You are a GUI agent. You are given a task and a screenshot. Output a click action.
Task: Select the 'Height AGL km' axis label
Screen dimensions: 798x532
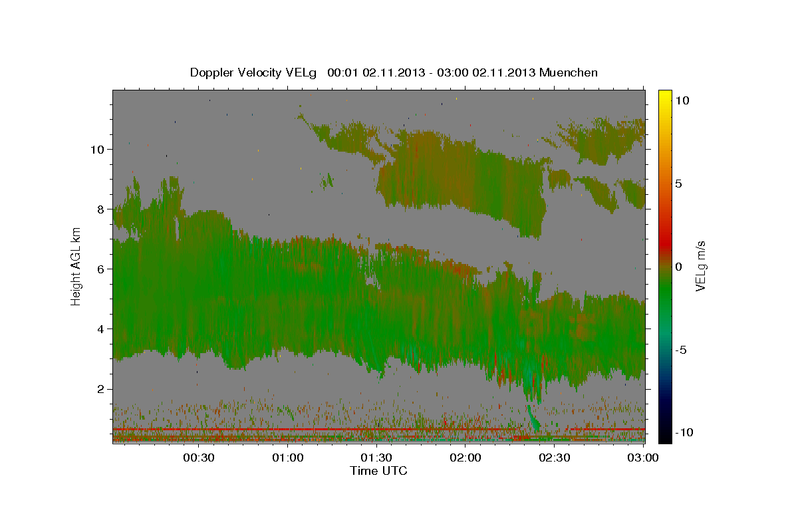[x=76, y=266]
